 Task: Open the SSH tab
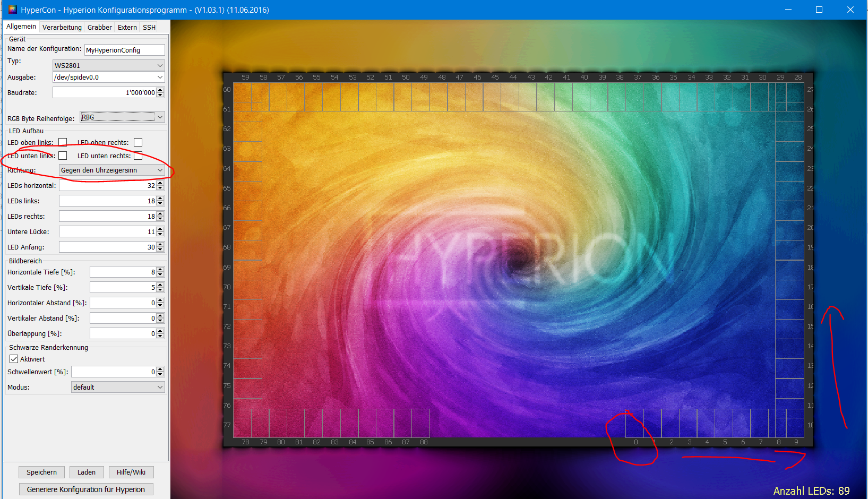(x=149, y=27)
